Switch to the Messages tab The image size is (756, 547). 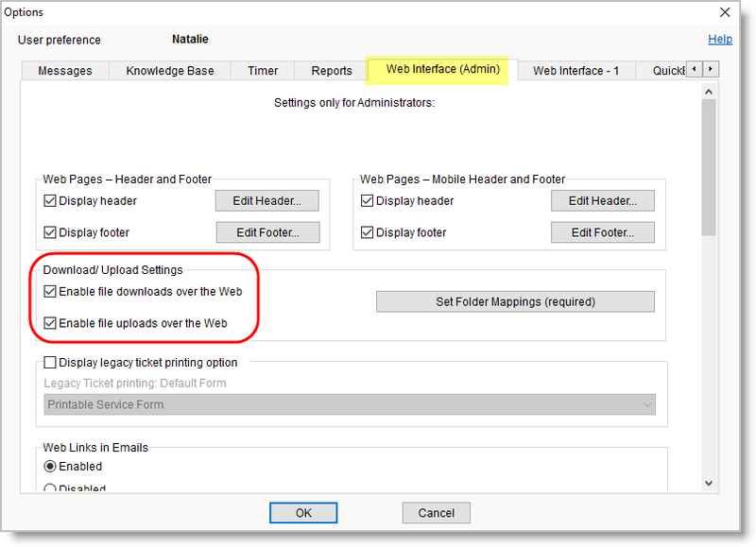click(x=63, y=70)
